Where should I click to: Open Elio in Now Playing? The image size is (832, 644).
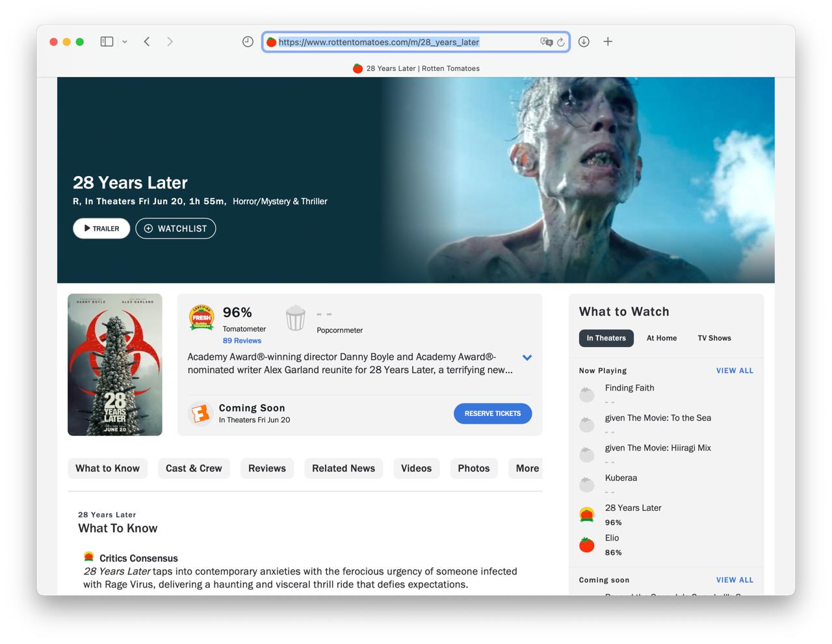[x=612, y=537]
